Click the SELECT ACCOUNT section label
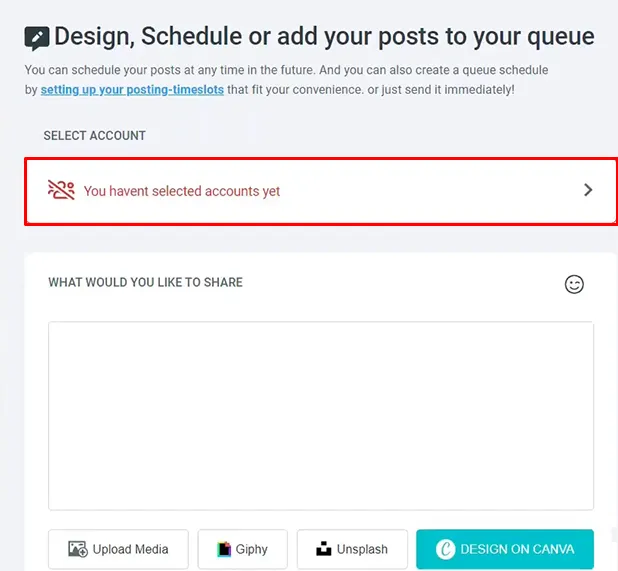Viewport: 618px width, 571px height. tap(94, 135)
